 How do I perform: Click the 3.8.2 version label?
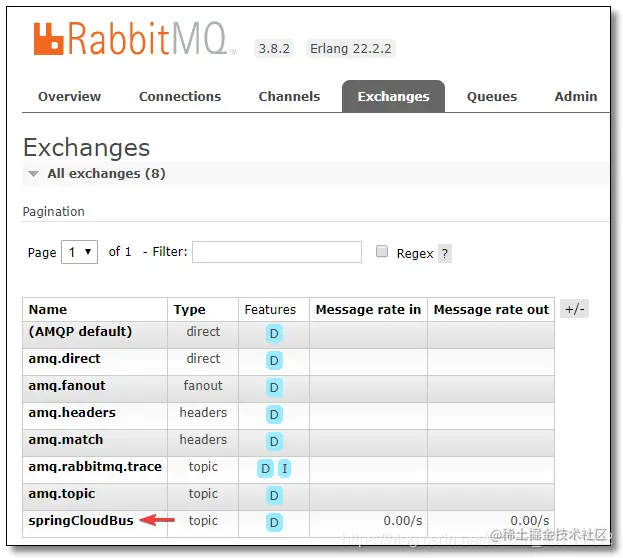pos(274,48)
